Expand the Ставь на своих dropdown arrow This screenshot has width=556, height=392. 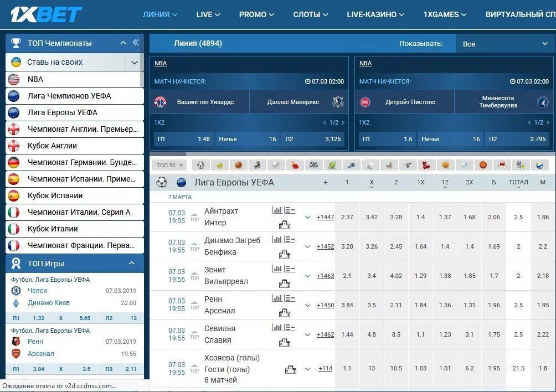click(135, 63)
